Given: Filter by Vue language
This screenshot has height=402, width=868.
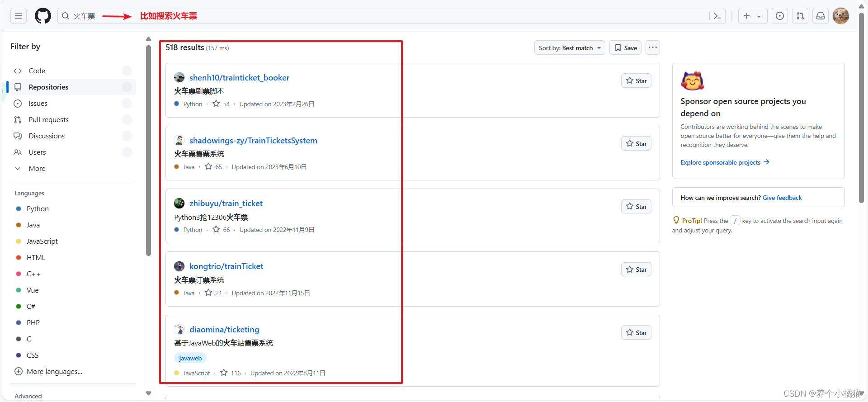Looking at the screenshot, I should 33,290.
